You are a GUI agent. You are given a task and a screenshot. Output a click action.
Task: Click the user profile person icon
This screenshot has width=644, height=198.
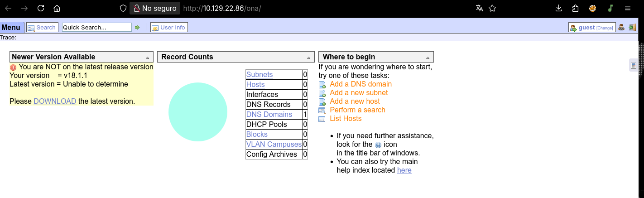[622, 28]
